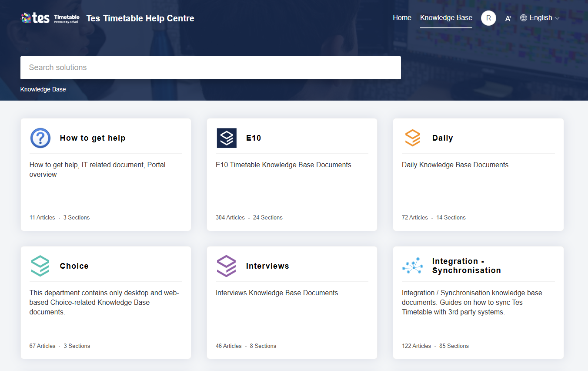The image size is (588, 371).
Task: Click the Tes Timetable logo
Action: (50, 18)
